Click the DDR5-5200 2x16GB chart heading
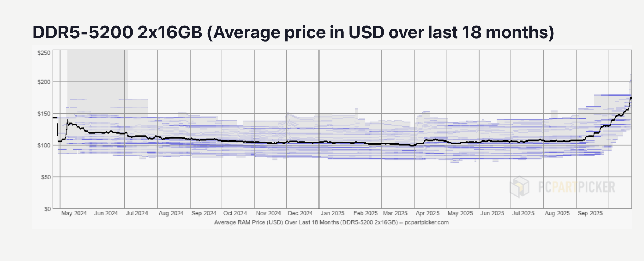The width and height of the screenshot is (644, 261). [x=293, y=32]
